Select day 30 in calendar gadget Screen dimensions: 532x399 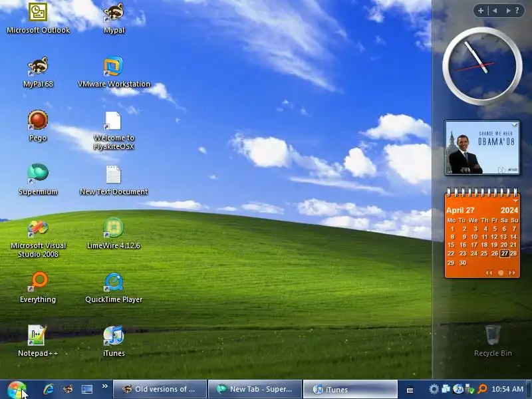coord(463,263)
